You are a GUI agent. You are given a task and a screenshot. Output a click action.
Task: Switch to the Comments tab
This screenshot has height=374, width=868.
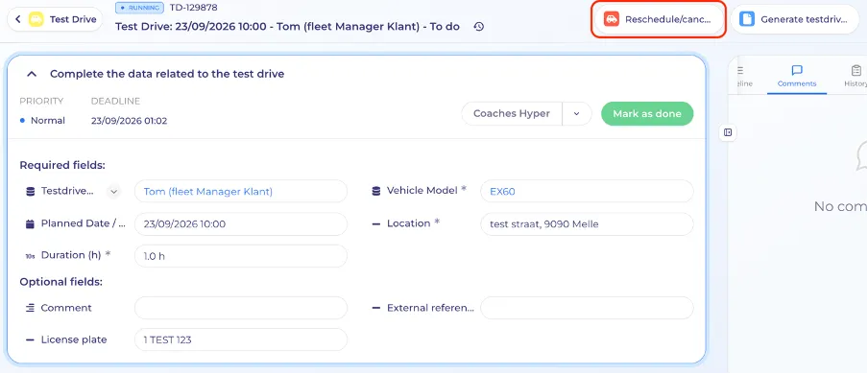click(797, 77)
